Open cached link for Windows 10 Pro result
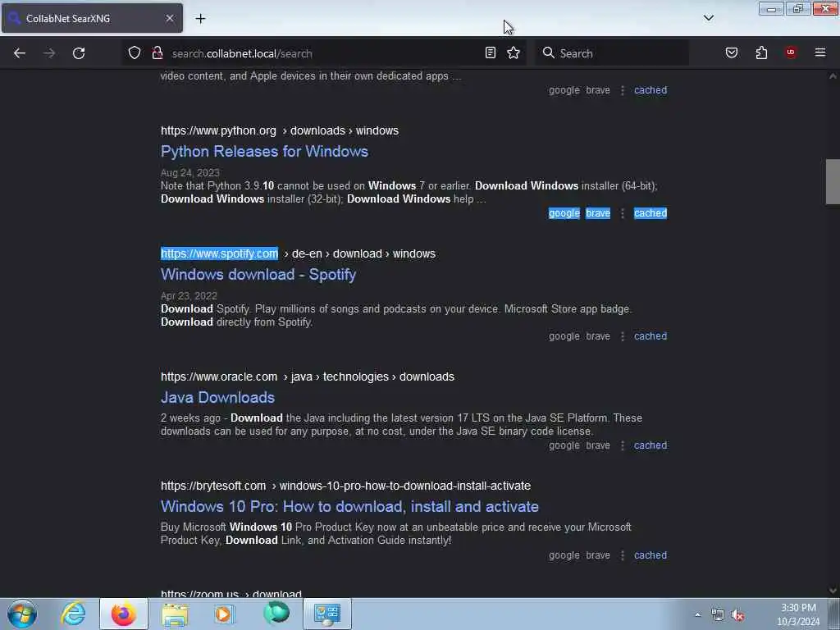 [651, 555]
